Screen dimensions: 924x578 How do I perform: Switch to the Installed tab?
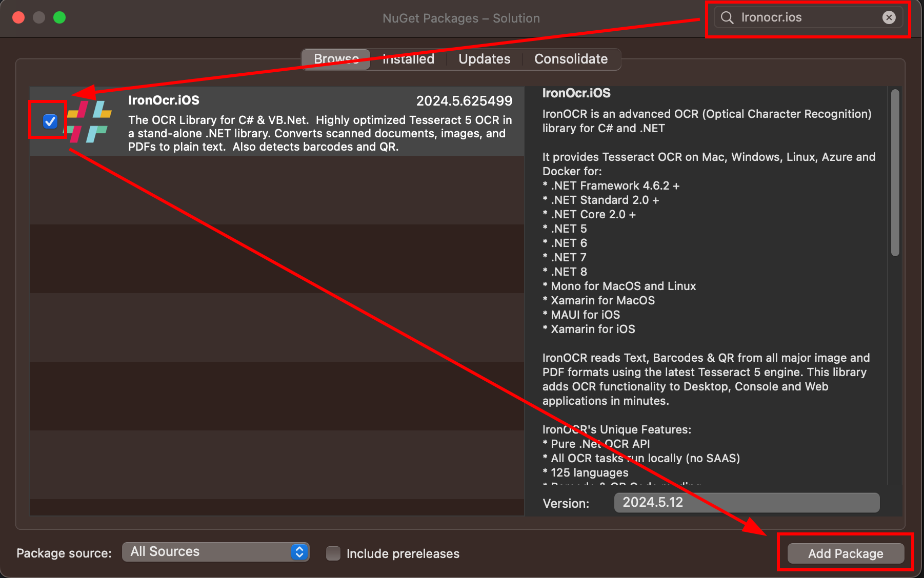408,59
